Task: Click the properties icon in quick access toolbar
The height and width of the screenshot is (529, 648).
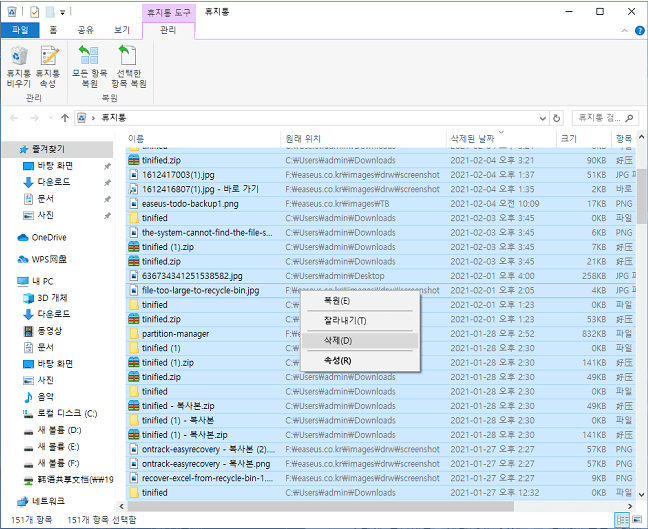Action: click(x=35, y=12)
